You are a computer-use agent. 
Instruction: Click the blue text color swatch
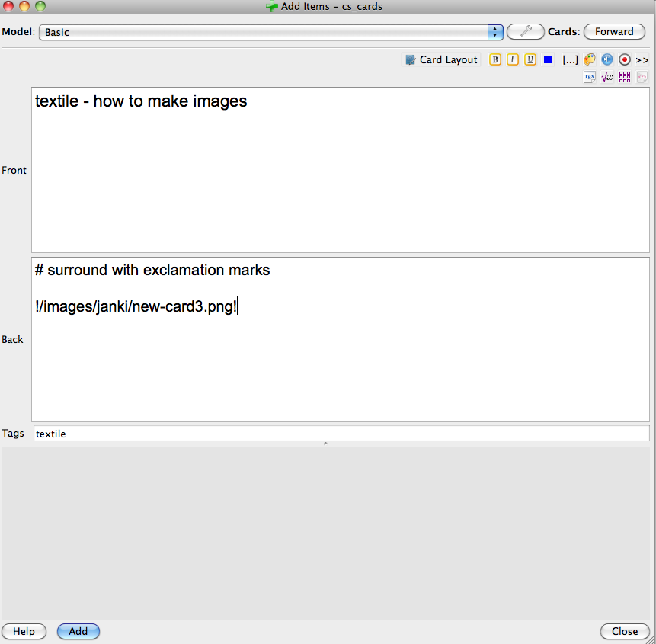click(x=548, y=59)
